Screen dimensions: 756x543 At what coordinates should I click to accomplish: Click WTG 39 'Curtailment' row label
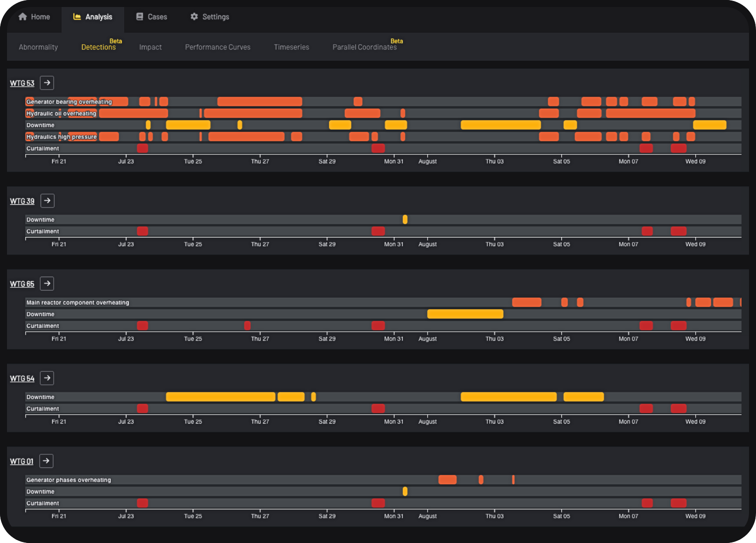[42, 231]
